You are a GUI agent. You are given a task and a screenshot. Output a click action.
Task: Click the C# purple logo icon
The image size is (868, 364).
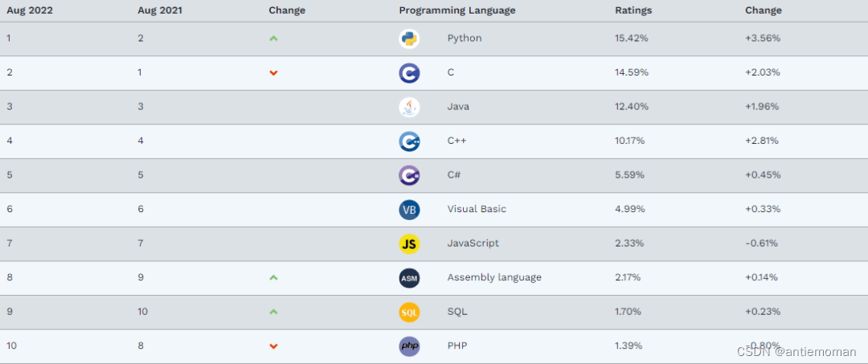[x=409, y=175]
